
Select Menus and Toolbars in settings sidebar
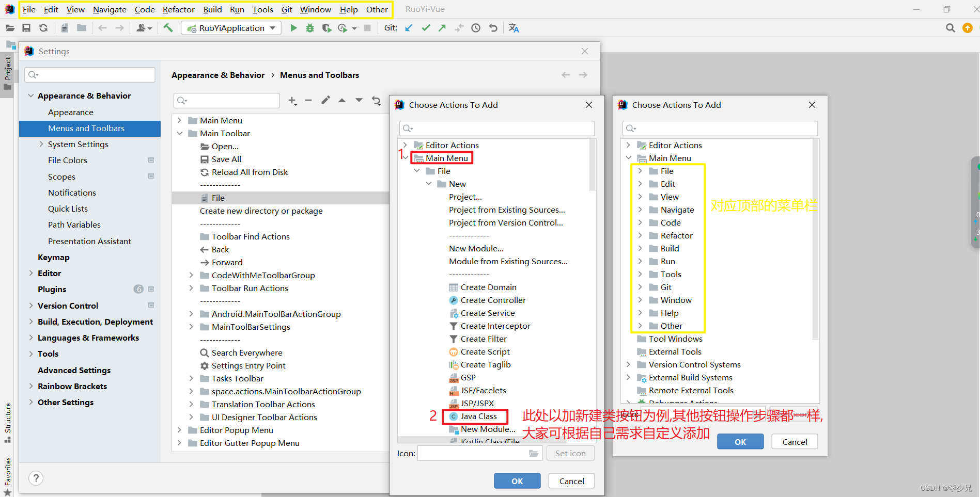[90, 129]
